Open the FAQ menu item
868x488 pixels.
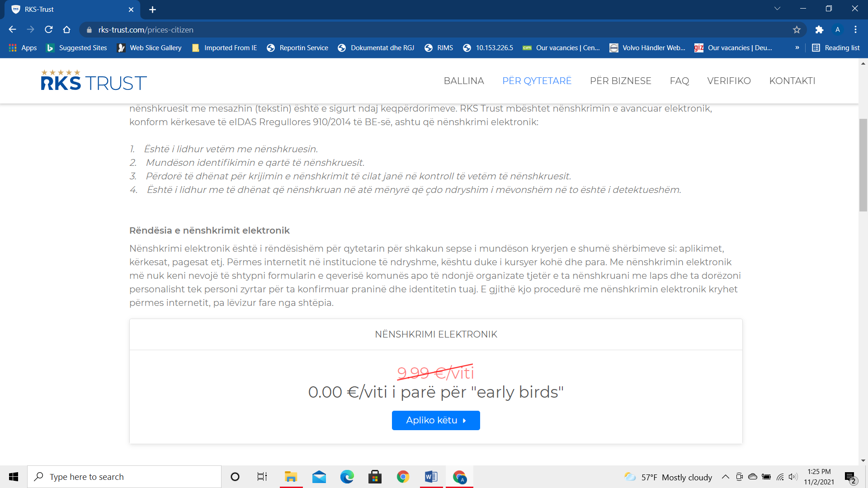679,81
